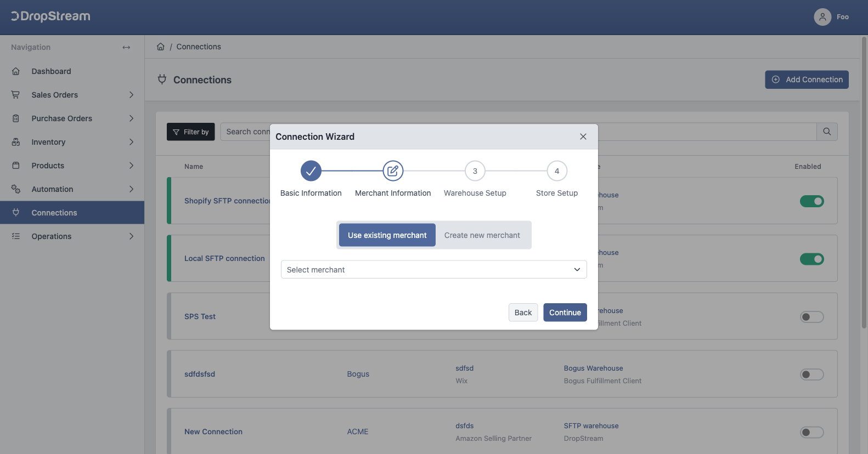This screenshot has width=868, height=454.
Task: Expand the Automation submenu chevron
Action: tap(131, 189)
